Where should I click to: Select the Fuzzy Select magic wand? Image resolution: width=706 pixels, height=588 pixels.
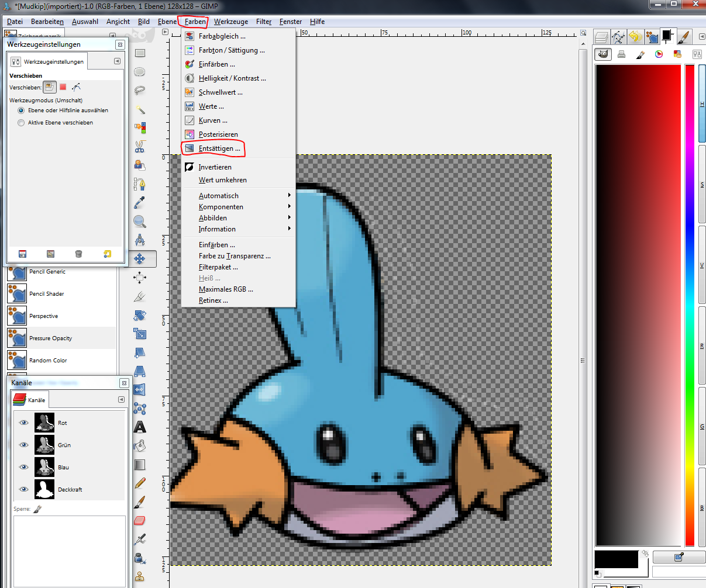coord(140,109)
